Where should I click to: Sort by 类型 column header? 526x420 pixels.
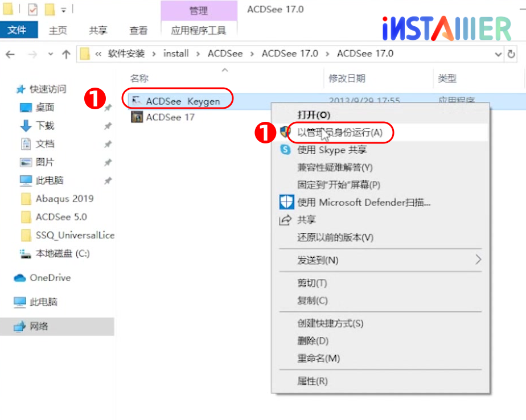[447, 79]
